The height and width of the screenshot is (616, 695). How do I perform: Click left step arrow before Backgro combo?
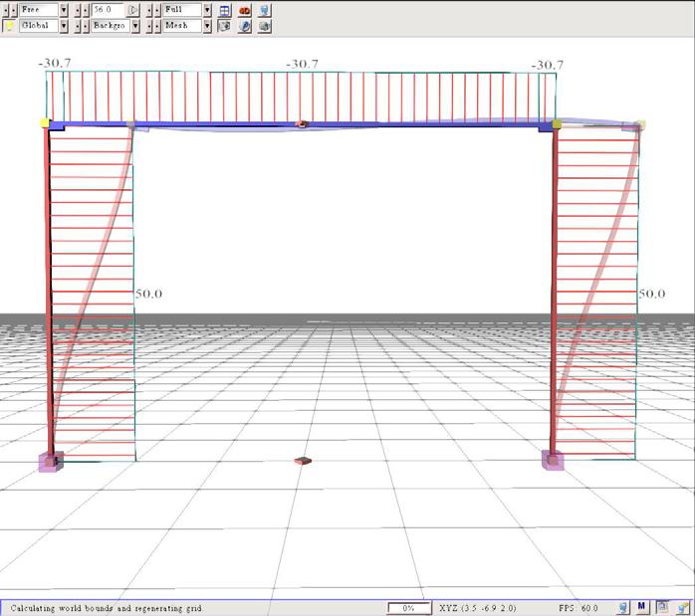coord(77,26)
